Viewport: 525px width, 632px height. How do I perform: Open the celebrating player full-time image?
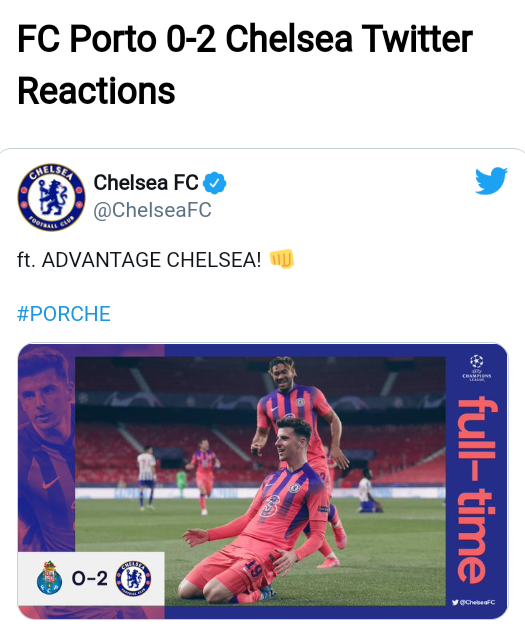tap(263, 481)
